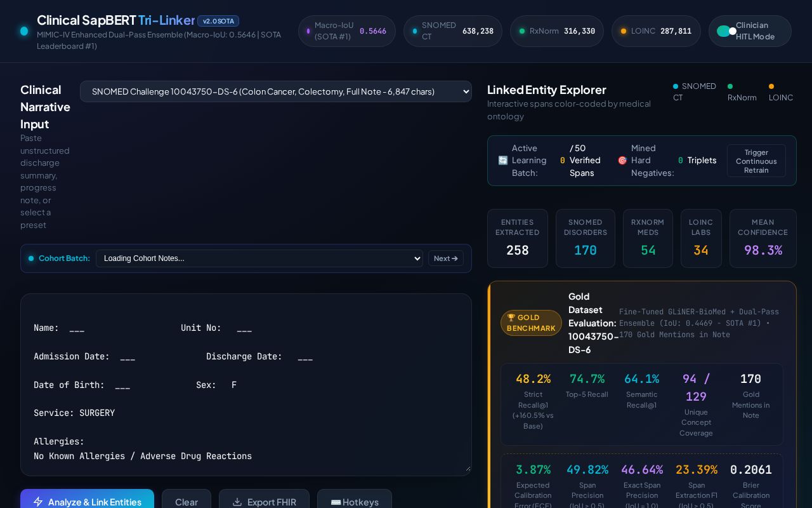Open the LOINC Labs 34 card
The width and height of the screenshot is (812, 508).
701,238
